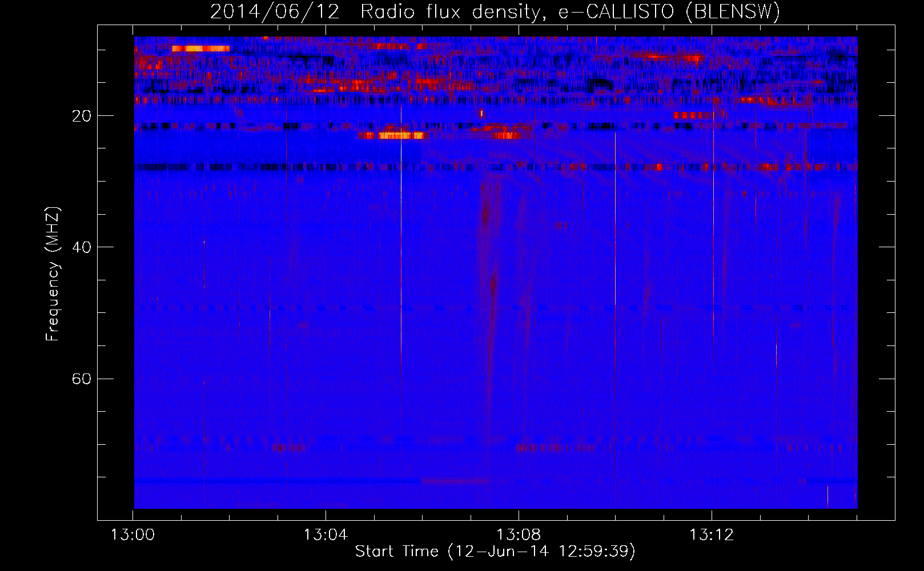Click the 20 MHz frequency tick label

point(82,116)
